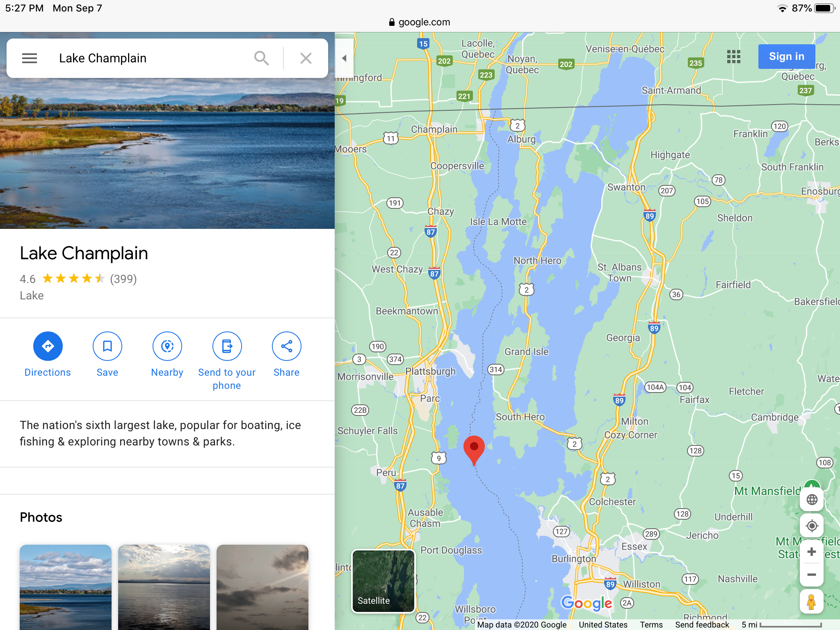Image resolution: width=840 pixels, height=630 pixels.
Task: Zoom in on the map
Action: point(812,552)
